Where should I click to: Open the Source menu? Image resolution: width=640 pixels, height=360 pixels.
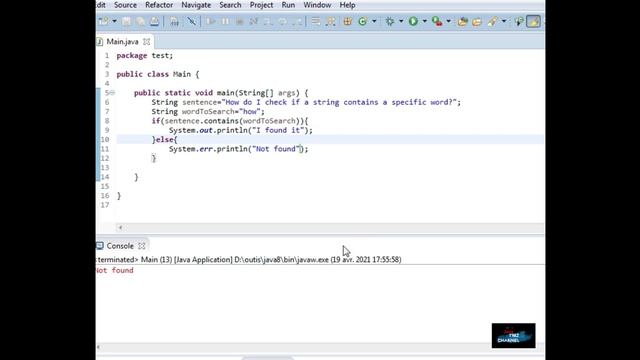(x=125, y=5)
